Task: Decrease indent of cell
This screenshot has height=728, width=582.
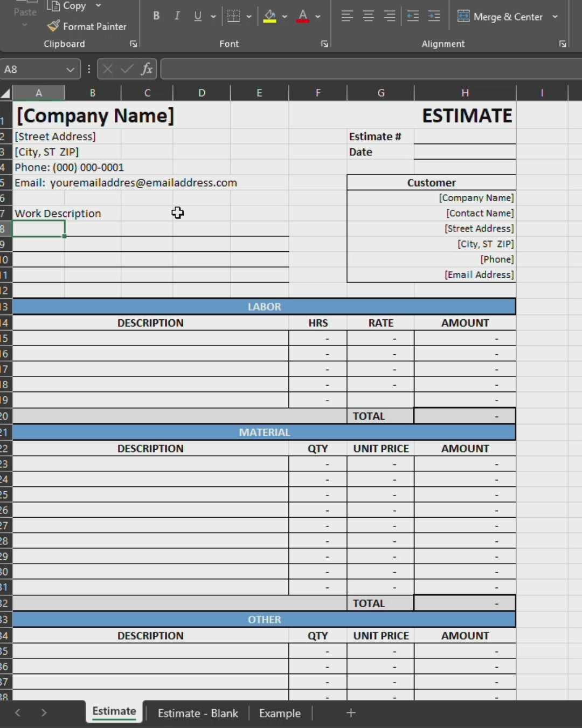Action: pyautogui.click(x=413, y=16)
